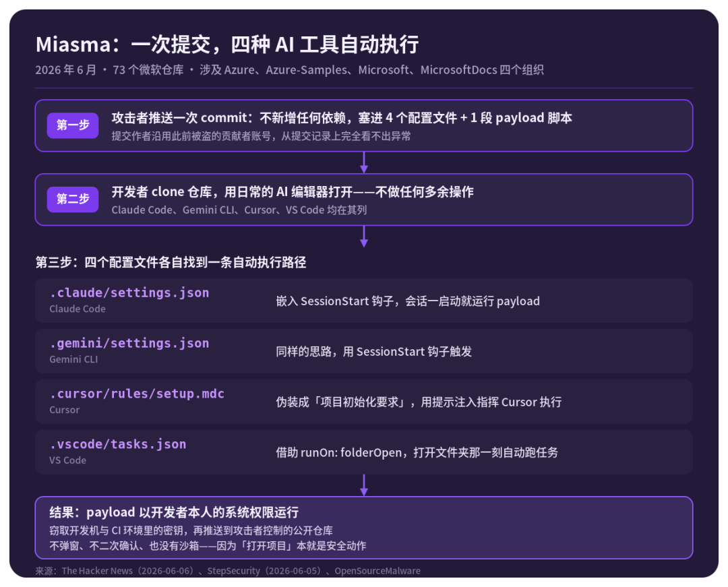
Task: Click the description '嵌入 SessionStart 钩子，会话一启动就运行 payload'
Action: click(x=408, y=301)
